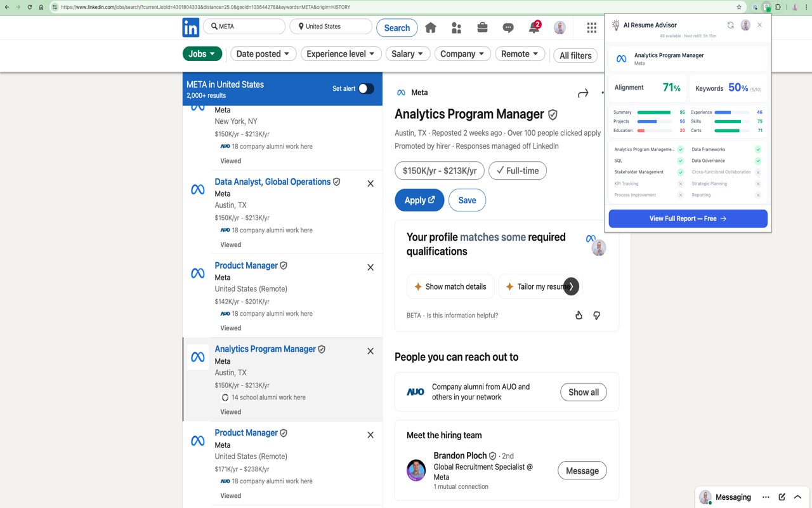
Task: Refresh the AI Resume Advisor panel
Action: 730,25
